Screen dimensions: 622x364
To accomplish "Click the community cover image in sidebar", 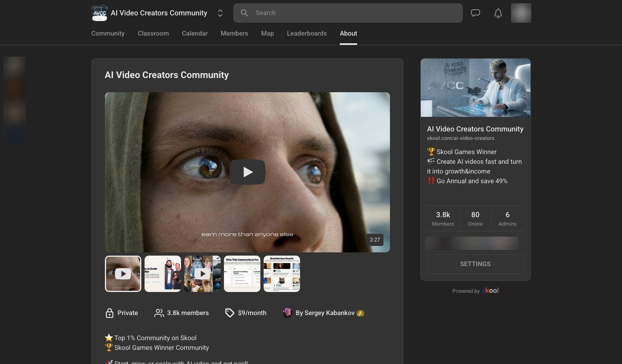I will pyautogui.click(x=475, y=88).
